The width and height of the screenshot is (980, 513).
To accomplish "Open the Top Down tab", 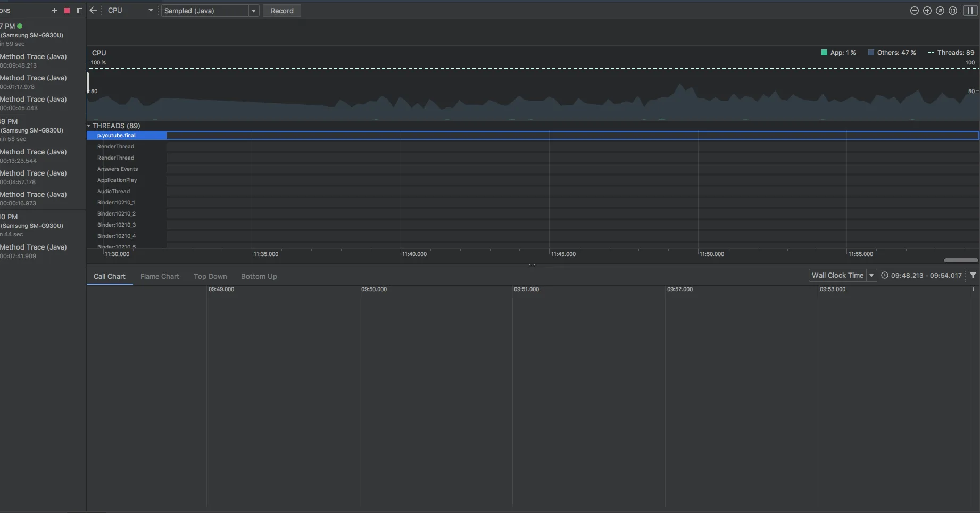I will (210, 276).
